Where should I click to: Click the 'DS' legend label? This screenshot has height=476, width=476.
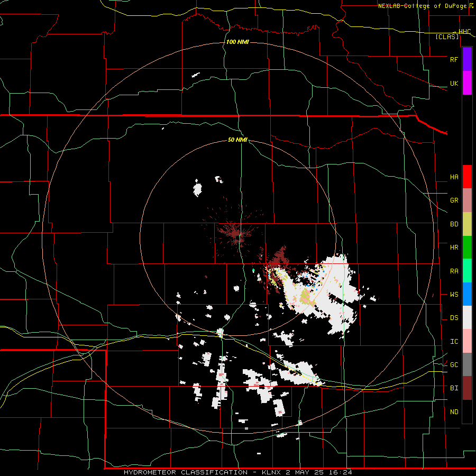[x=454, y=318]
